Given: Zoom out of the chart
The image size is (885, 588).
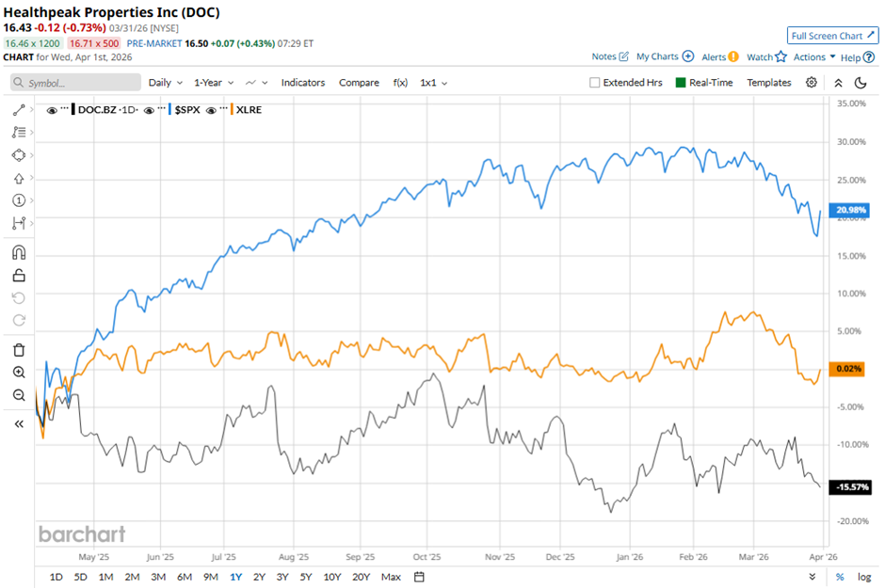Looking at the screenshot, I should [19, 395].
